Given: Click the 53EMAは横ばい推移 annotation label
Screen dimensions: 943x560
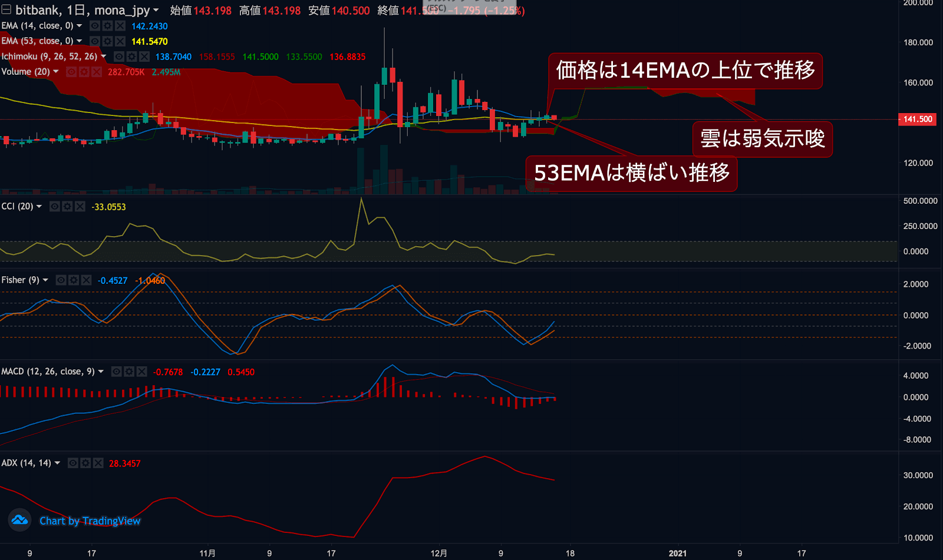Looking at the screenshot, I should coord(631,173).
